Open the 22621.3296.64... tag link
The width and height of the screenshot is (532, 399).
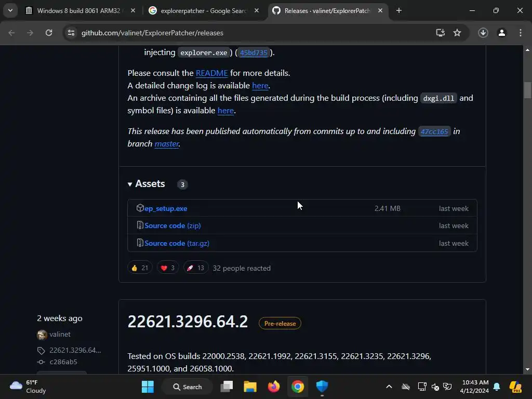point(75,350)
